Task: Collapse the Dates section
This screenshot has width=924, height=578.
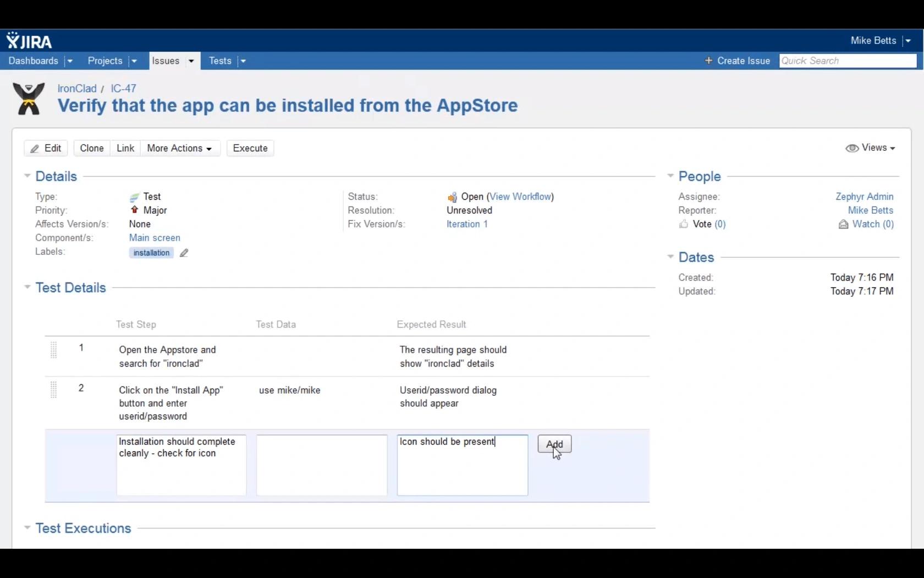Action: point(670,257)
